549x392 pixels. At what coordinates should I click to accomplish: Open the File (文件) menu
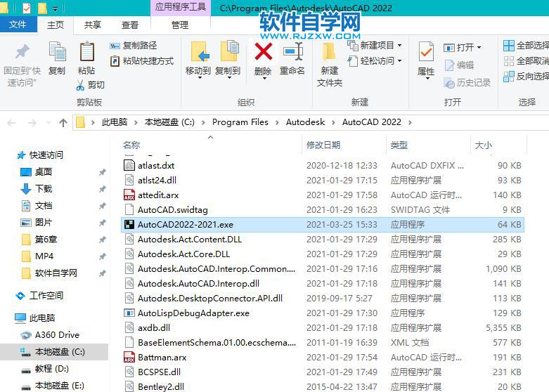(18, 25)
